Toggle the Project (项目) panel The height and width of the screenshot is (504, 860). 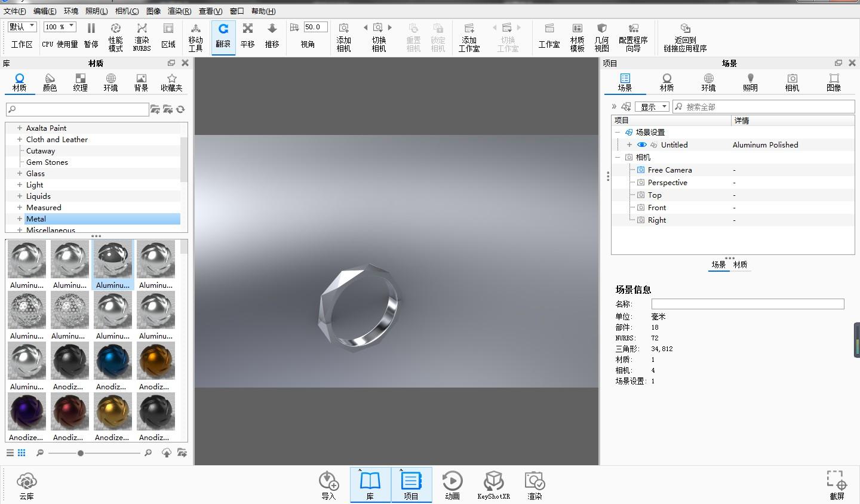click(411, 485)
